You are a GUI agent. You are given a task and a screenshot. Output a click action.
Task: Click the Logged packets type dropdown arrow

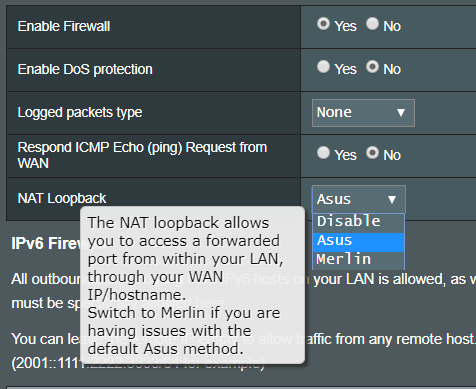point(401,113)
